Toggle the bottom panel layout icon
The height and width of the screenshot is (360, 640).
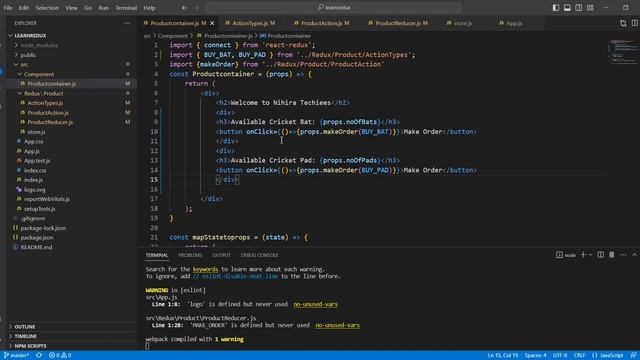tap(567, 7)
